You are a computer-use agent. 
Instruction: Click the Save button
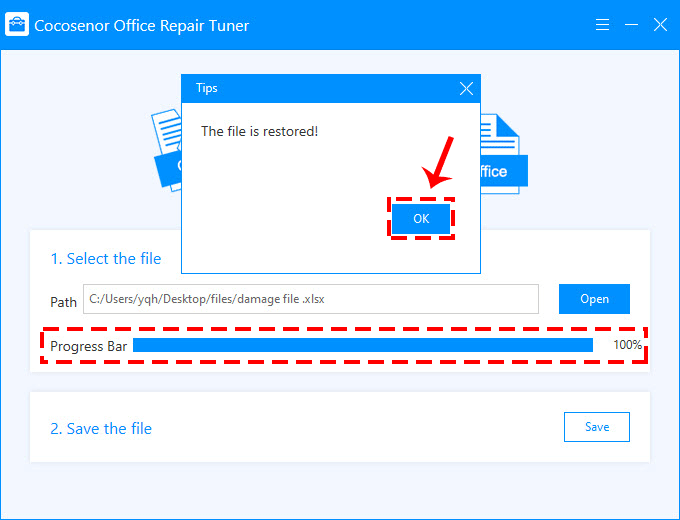click(597, 427)
